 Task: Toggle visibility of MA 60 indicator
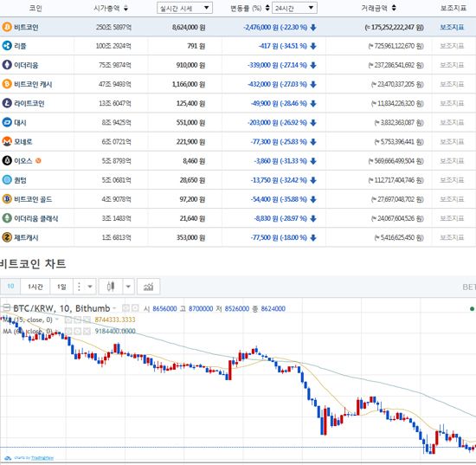[x=68, y=331]
